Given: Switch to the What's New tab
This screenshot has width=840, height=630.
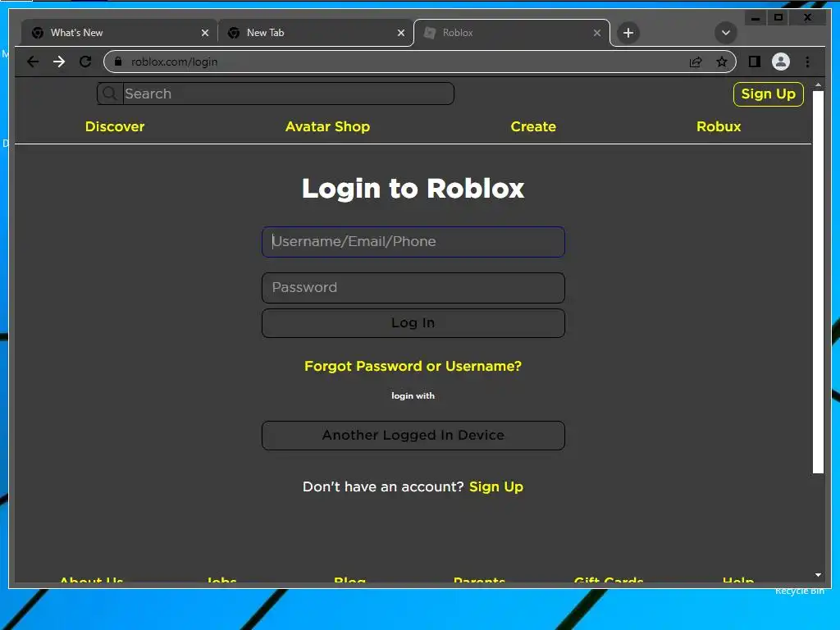Looking at the screenshot, I should coord(119,33).
